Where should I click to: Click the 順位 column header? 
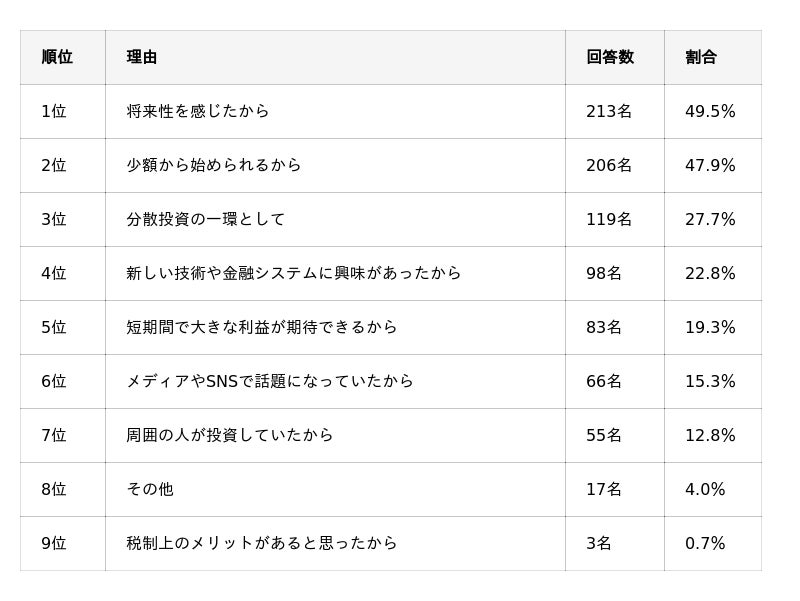(x=57, y=57)
